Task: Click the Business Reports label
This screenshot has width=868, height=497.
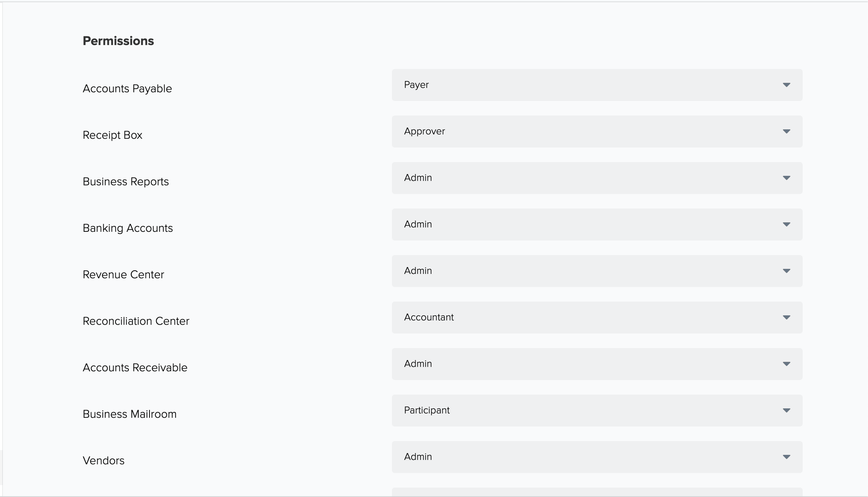Action: (126, 182)
